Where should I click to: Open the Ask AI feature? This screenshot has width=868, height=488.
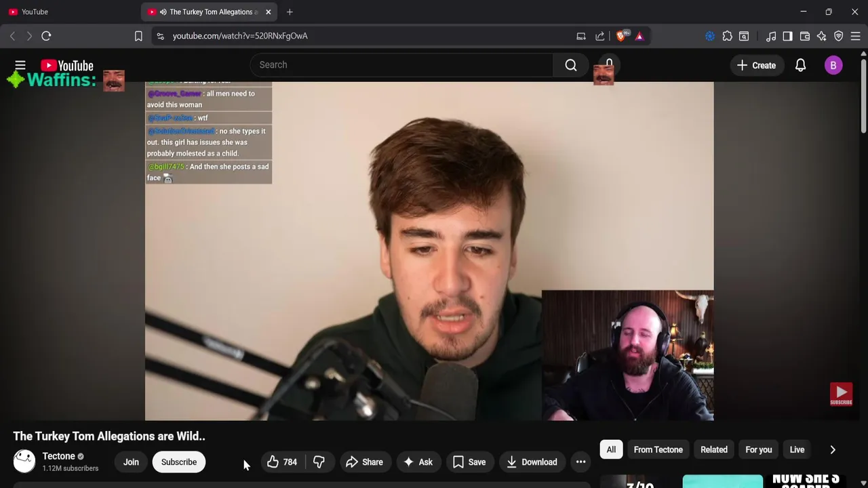(418, 462)
